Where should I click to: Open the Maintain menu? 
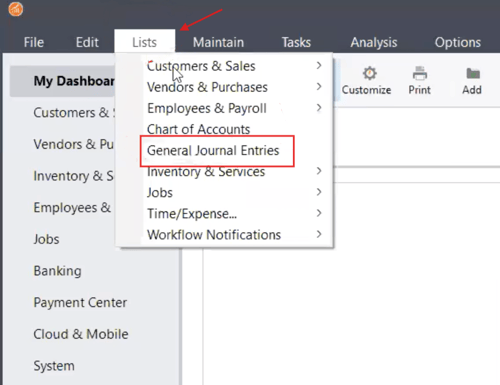pyautogui.click(x=218, y=42)
